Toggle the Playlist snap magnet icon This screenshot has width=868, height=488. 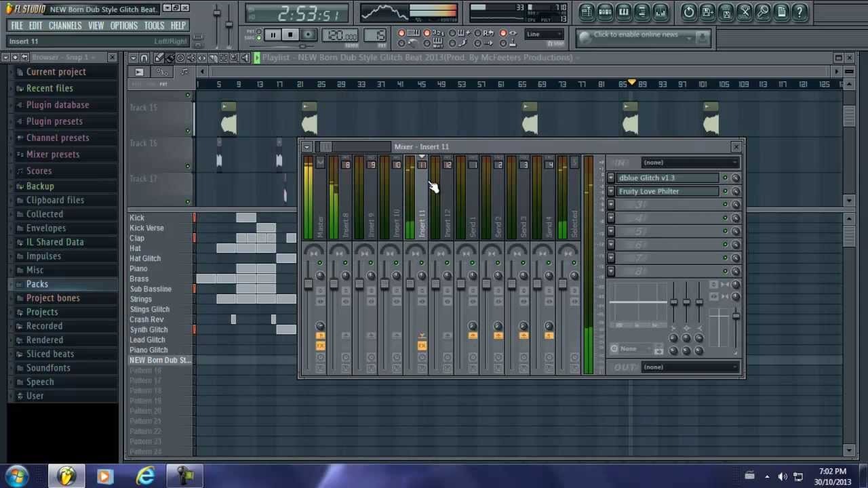click(144, 58)
